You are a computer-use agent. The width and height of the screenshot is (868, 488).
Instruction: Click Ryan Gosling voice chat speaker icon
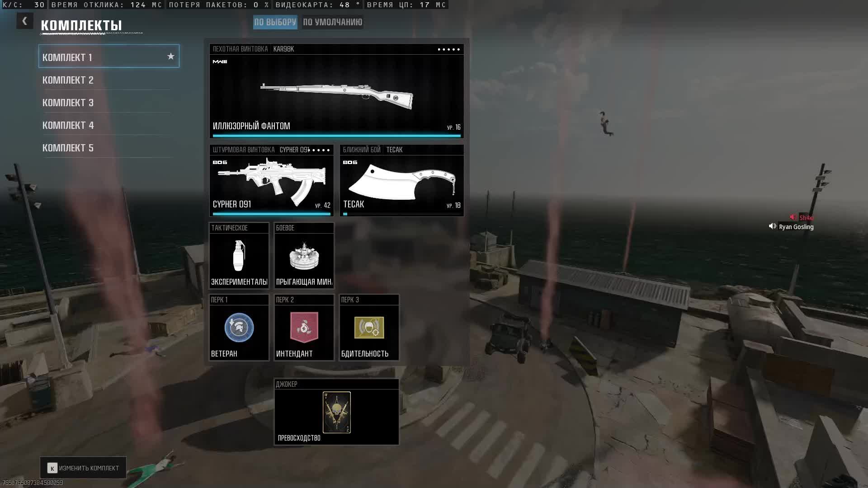(x=772, y=226)
